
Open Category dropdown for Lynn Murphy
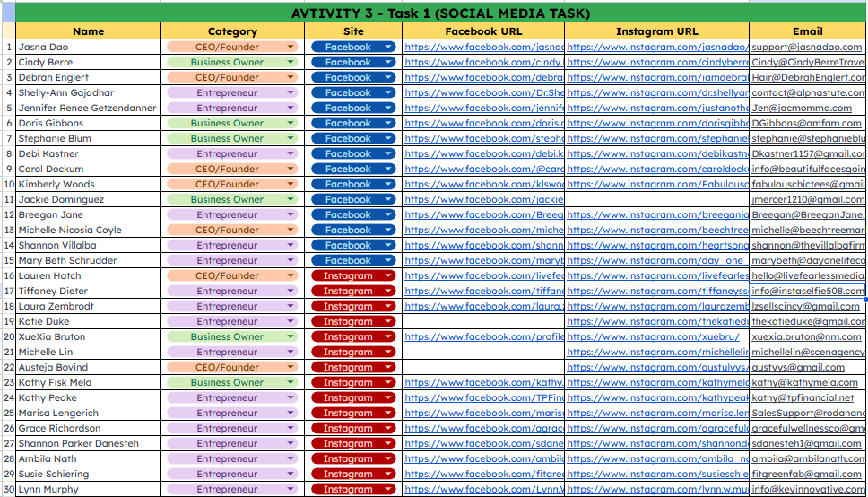(290, 489)
